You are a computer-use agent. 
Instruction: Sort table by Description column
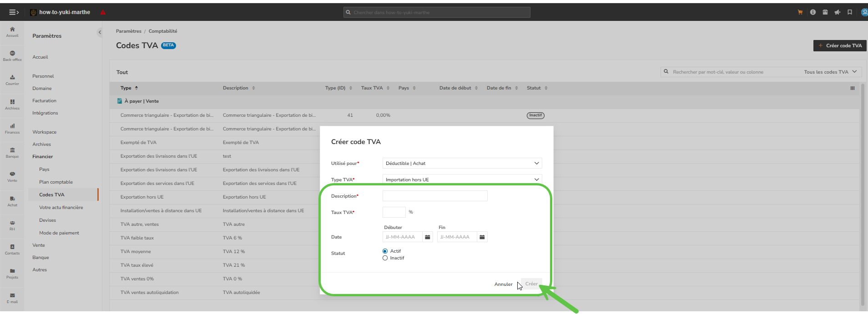click(239, 88)
